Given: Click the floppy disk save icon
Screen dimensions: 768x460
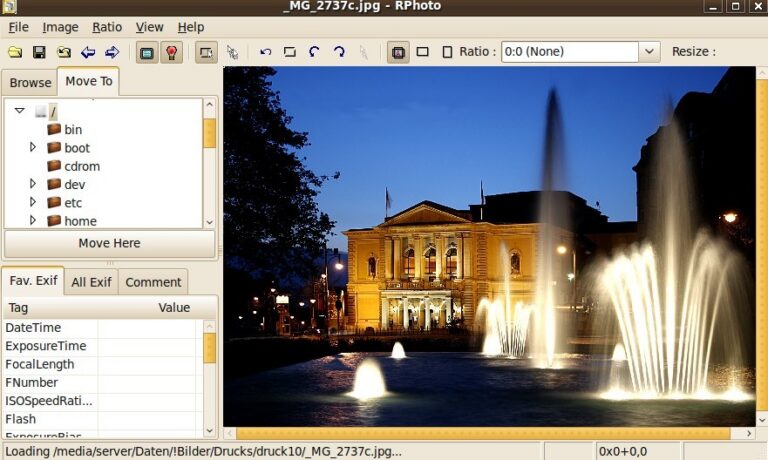Looking at the screenshot, I should (39, 52).
